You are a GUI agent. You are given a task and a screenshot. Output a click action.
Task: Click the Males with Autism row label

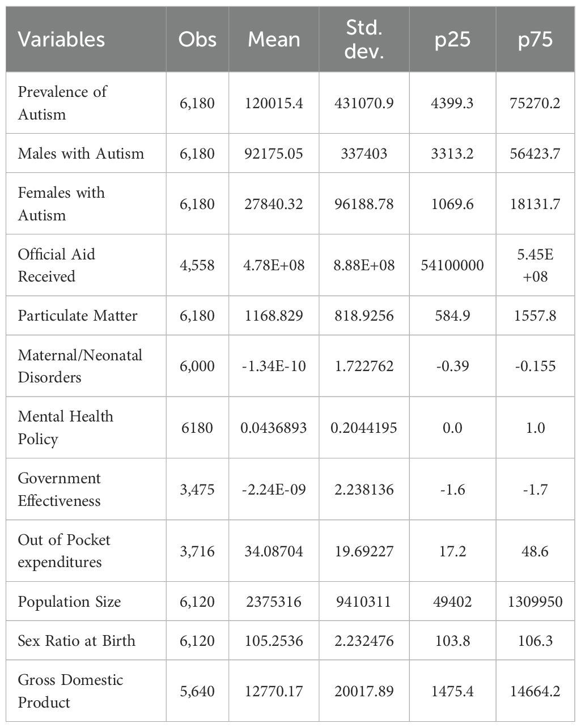(81, 154)
